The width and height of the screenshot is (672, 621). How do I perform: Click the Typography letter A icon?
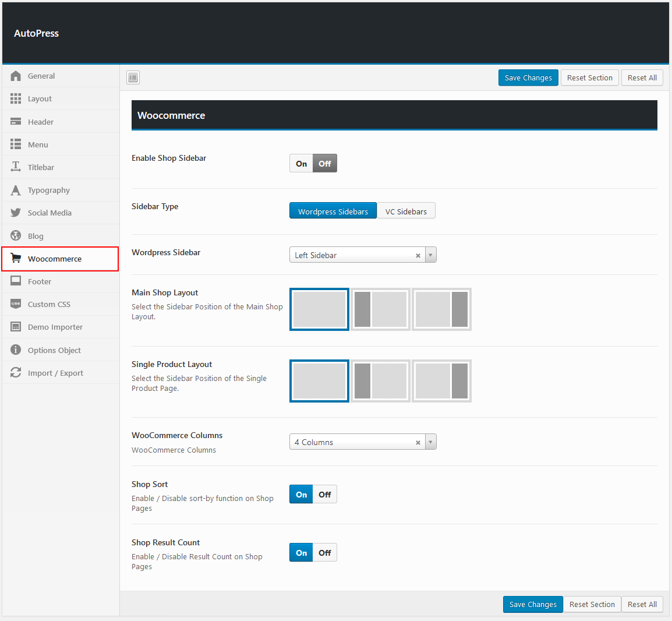click(x=16, y=190)
